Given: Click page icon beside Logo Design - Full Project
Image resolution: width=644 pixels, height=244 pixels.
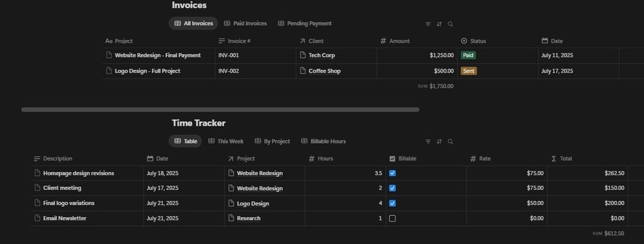Looking at the screenshot, I should pos(109,71).
